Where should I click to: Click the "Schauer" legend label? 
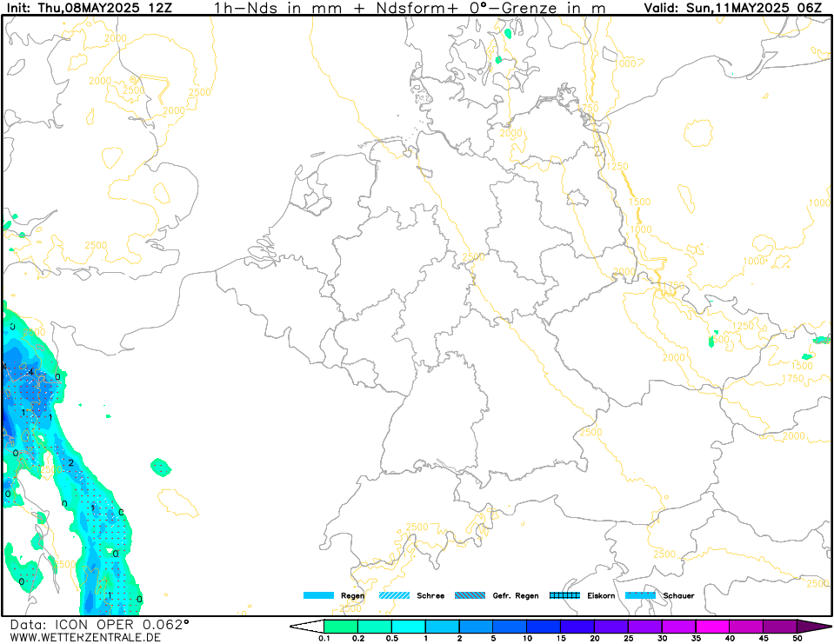pyautogui.click(x=678, y=595)
